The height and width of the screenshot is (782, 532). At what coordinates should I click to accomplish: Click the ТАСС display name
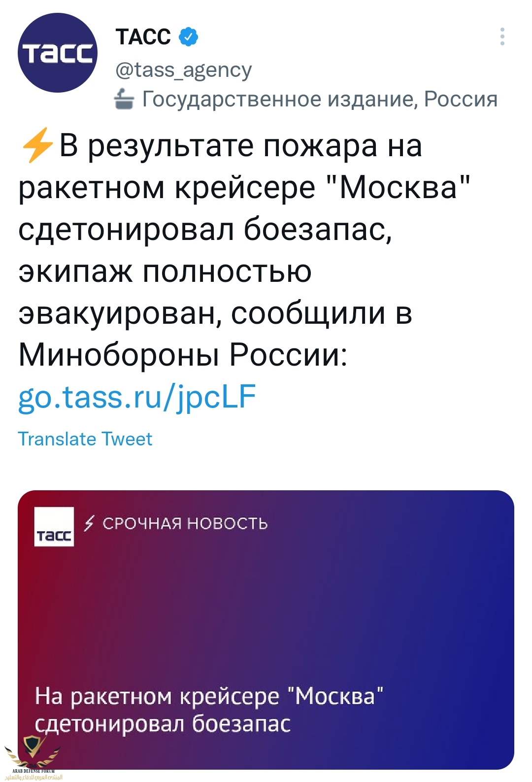(143, 37)
